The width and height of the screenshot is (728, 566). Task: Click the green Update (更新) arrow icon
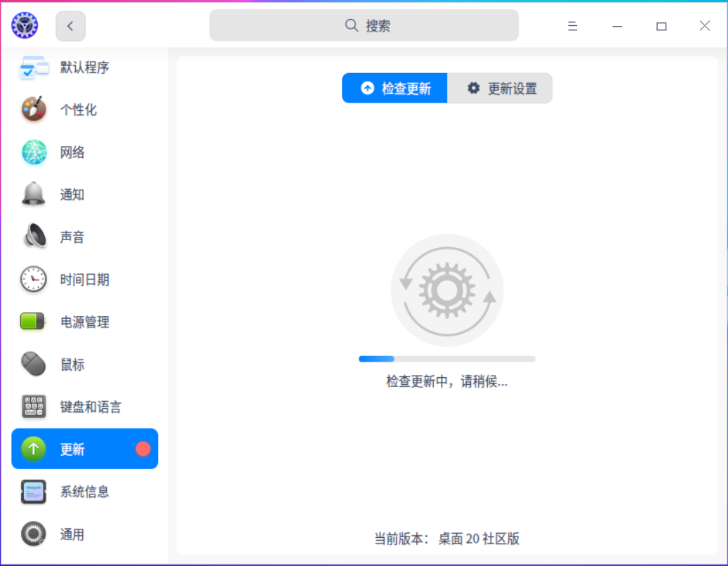tap(34, 449)
